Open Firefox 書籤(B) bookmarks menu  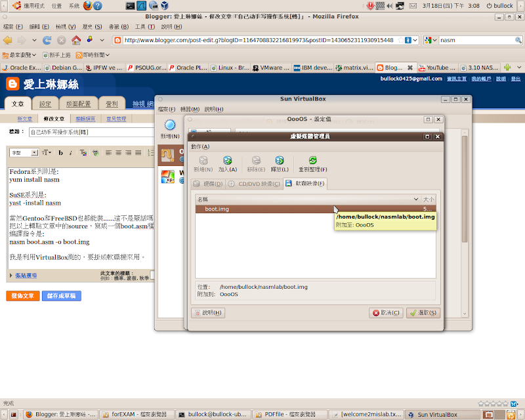[119, 27]
